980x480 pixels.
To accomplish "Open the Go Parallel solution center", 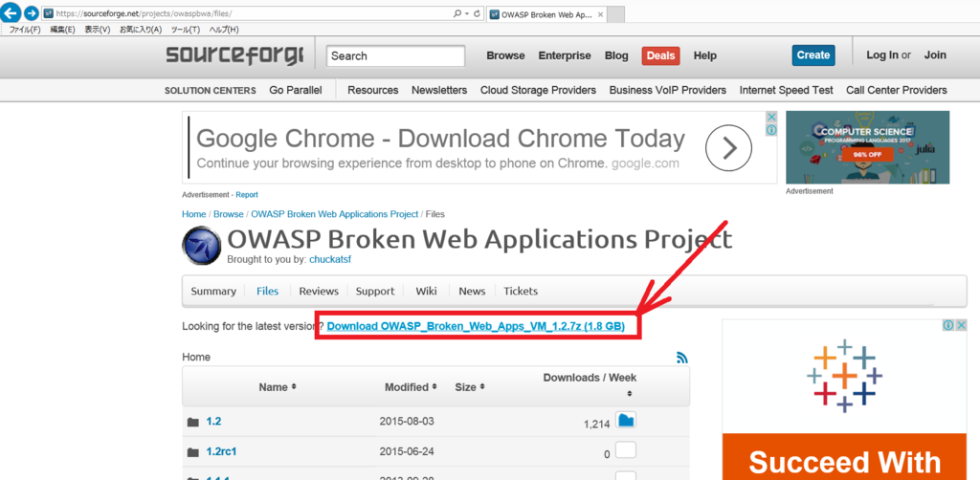I will click(296, 90).
